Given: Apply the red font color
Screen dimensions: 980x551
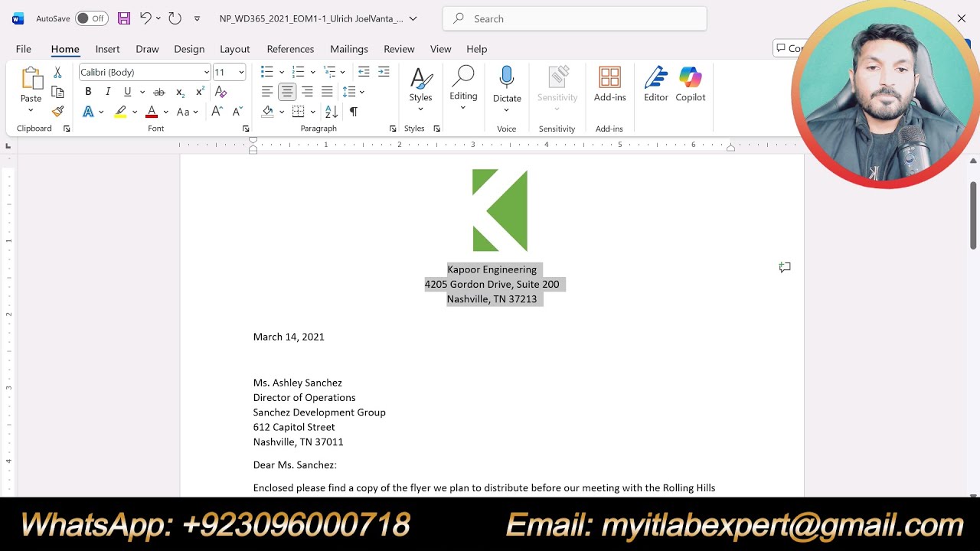Looking at the screenshot, I should click(x=152, y=112).
